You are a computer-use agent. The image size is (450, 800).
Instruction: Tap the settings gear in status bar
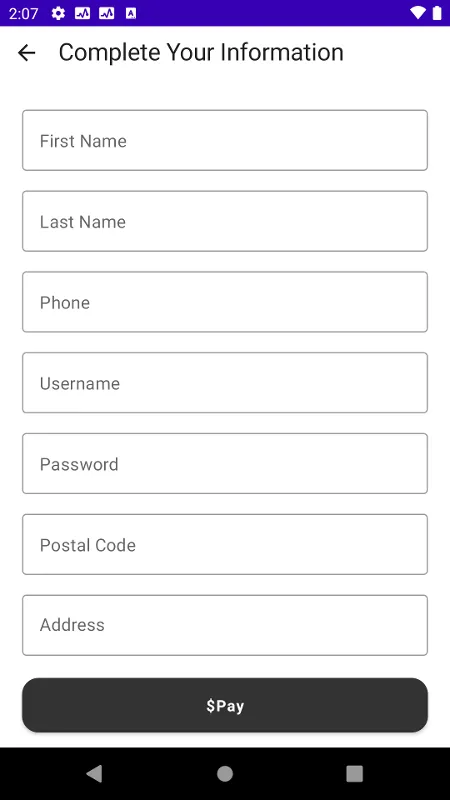coord(58,13)
